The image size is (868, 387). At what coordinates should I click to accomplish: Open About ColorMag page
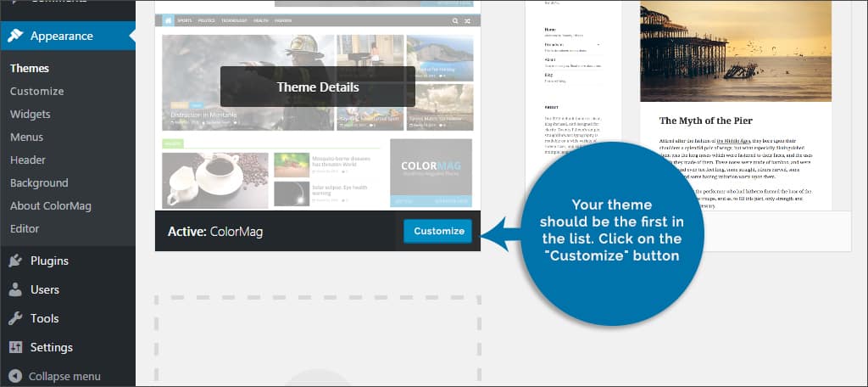tap(50, 205)
